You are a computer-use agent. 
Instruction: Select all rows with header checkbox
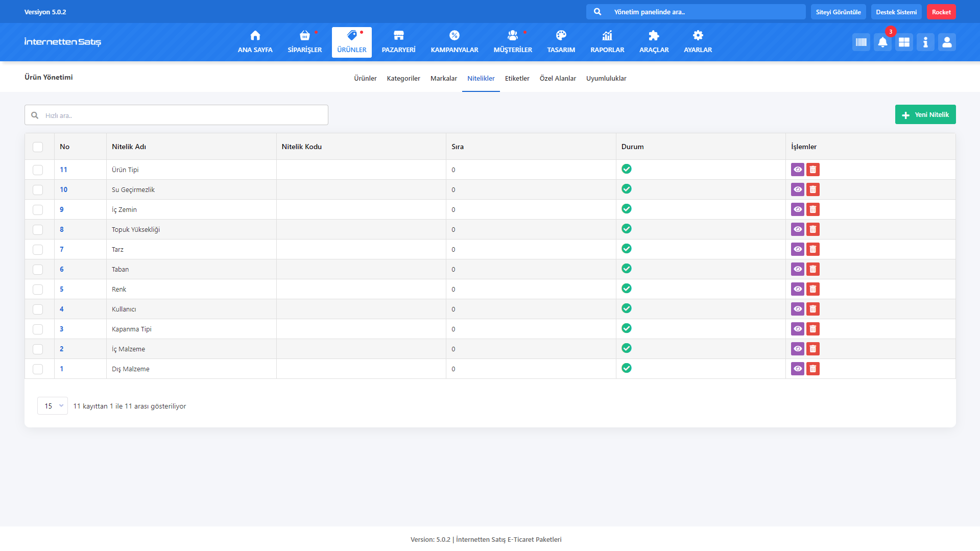click(x=38, y=147)
